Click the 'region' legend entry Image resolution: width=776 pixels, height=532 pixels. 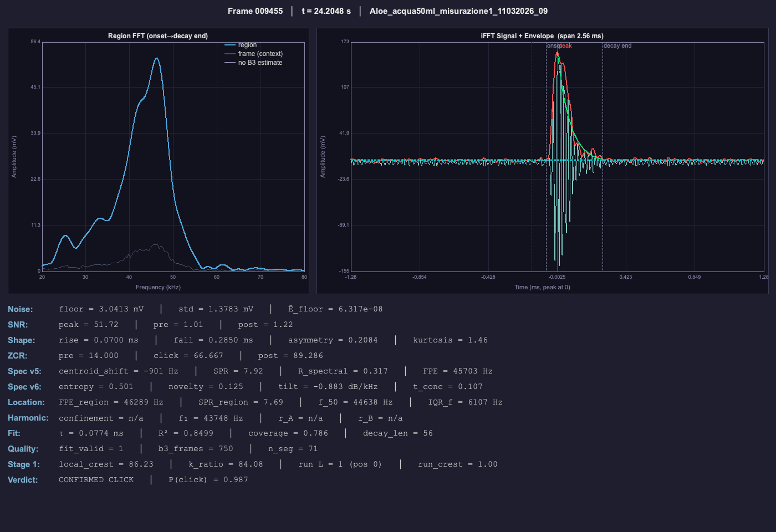point(247,45)
